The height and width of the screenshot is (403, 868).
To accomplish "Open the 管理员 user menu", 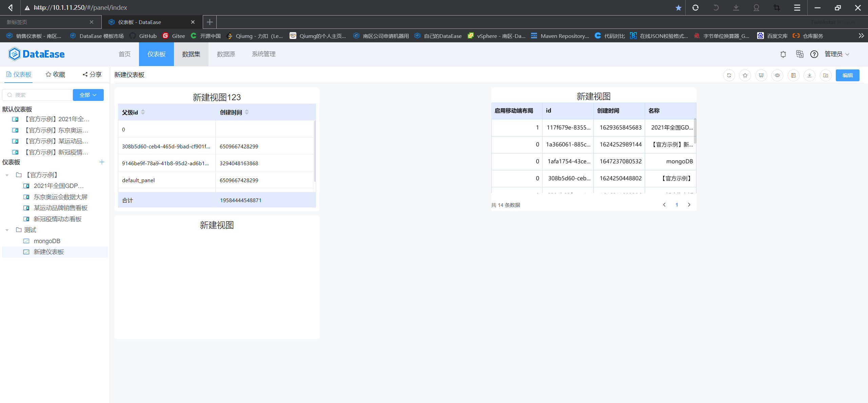I will click(x=836, y=54).
